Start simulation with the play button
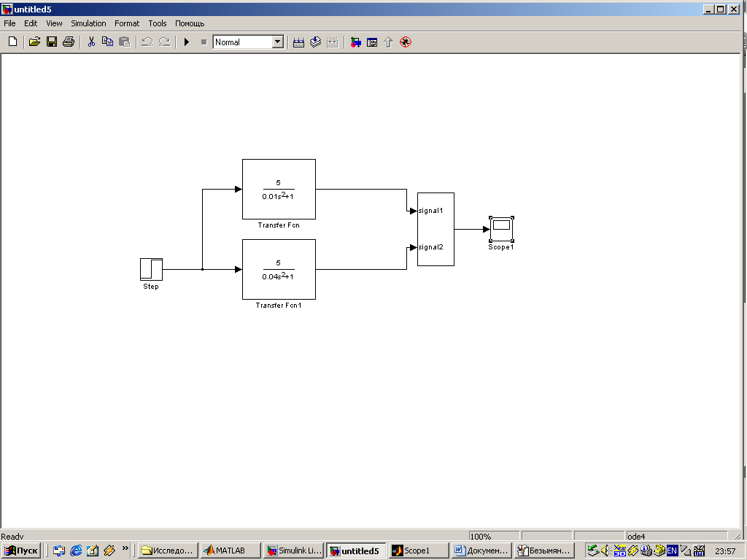 [x=187, y=42]
